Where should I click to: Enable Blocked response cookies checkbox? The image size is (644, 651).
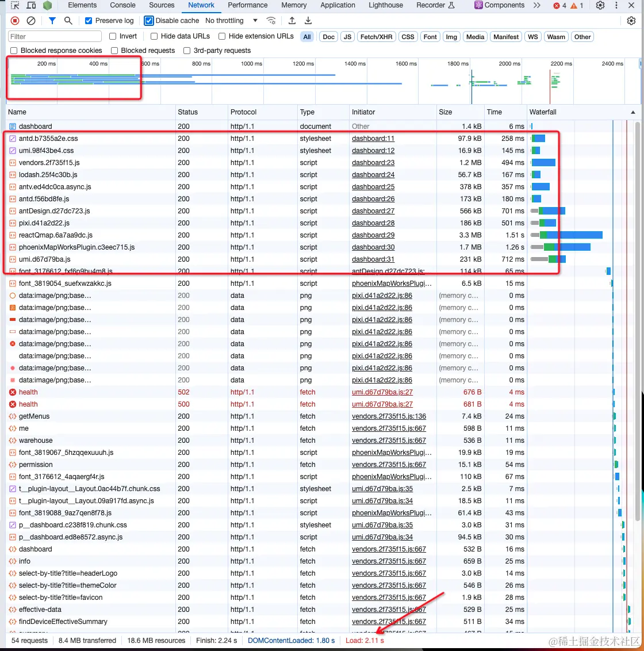click(x=14, y=51)
